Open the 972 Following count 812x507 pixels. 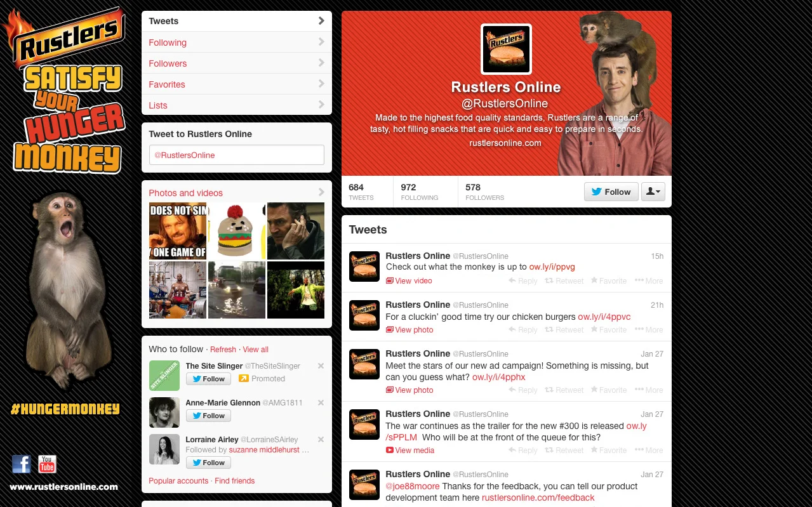pos(420,192)
